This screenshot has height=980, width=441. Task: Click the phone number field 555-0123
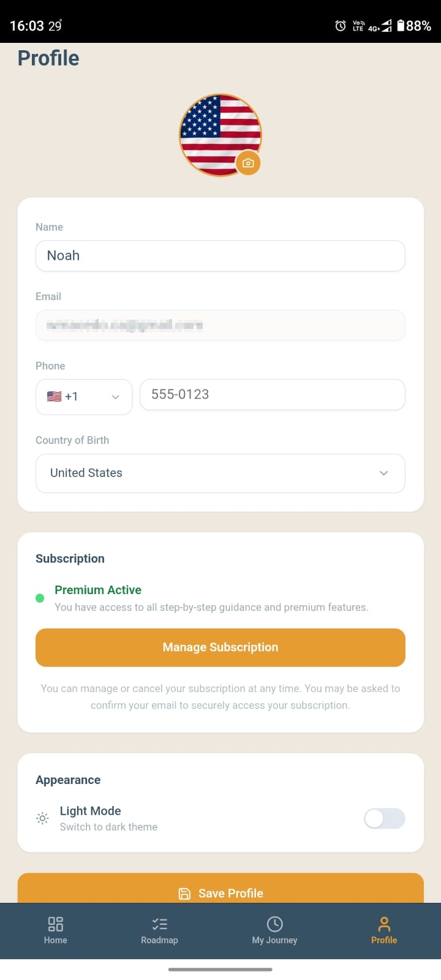[x=272, y=394]
